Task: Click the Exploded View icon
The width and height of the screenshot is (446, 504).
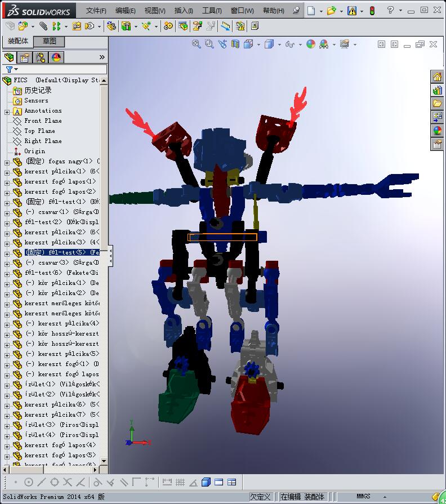Action: (197, 26)
